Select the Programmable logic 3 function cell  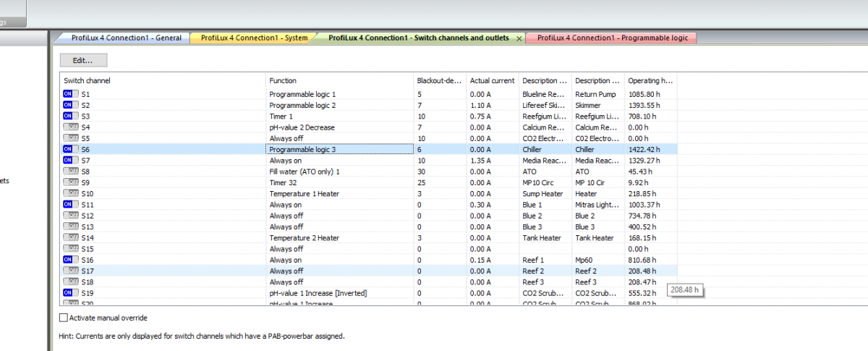pyautogui.click(x=340, y=149)
